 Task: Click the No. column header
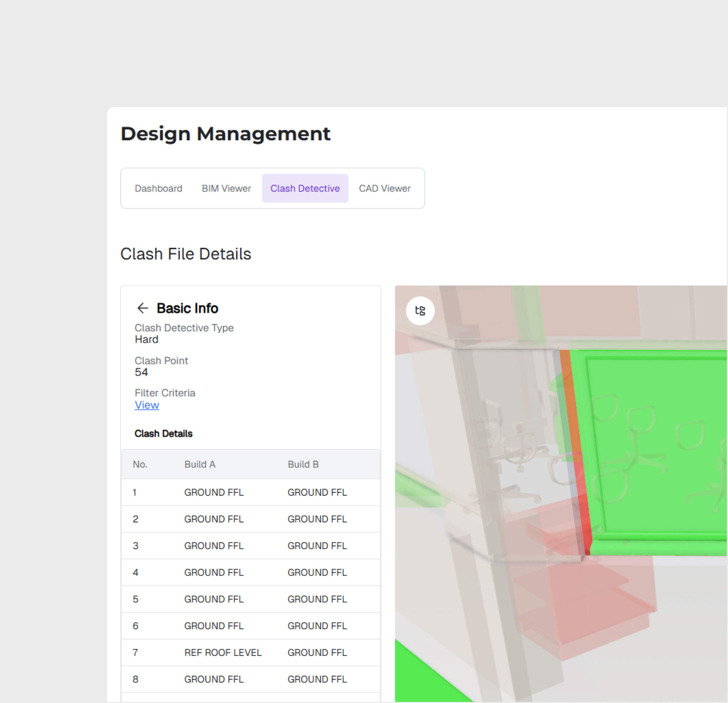tap(140, 465)
